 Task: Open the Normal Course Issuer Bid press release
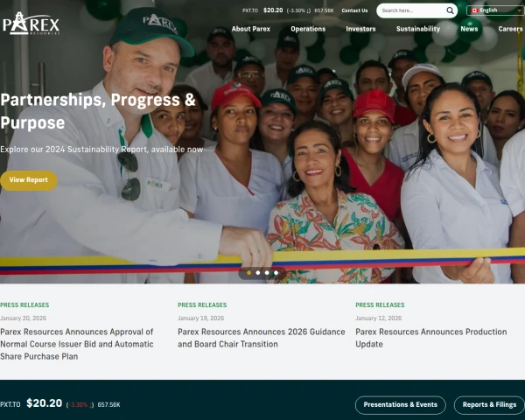77,344
